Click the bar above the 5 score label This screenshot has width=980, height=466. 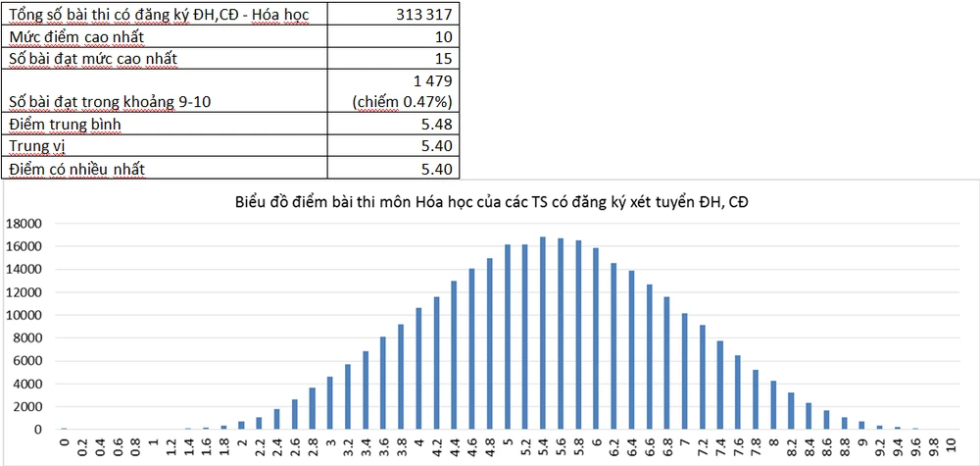507,337
